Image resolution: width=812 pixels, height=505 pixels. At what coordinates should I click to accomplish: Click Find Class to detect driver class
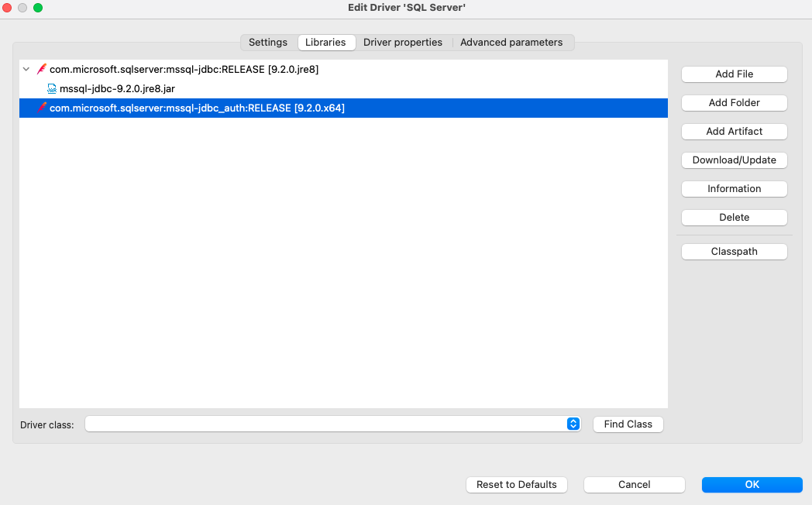[628, 424]
